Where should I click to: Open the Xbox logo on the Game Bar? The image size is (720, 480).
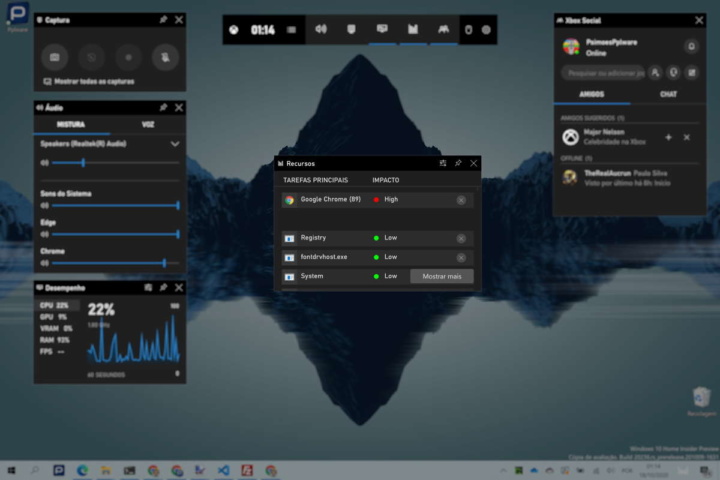pos(233,30)
